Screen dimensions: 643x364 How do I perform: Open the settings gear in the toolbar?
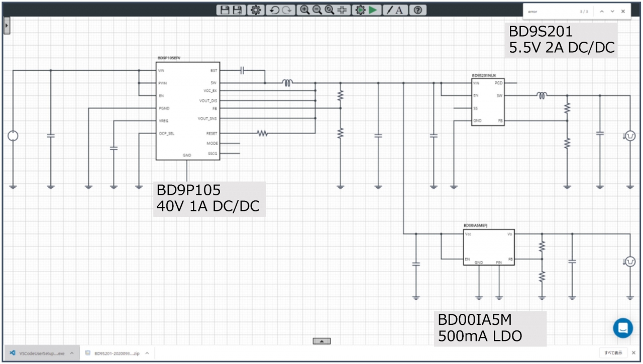[x=256, y=10]
